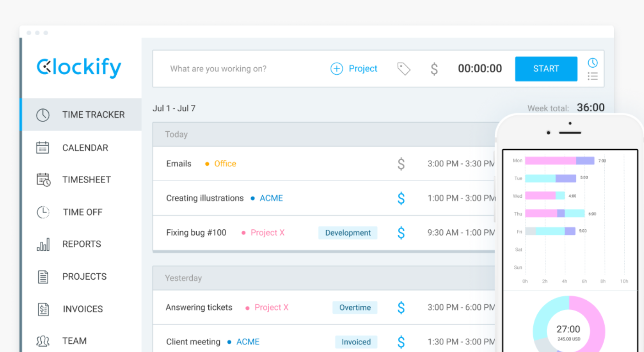Toggle billable for Client meeting entry
644x352 pixels.
tap(401, 342)
